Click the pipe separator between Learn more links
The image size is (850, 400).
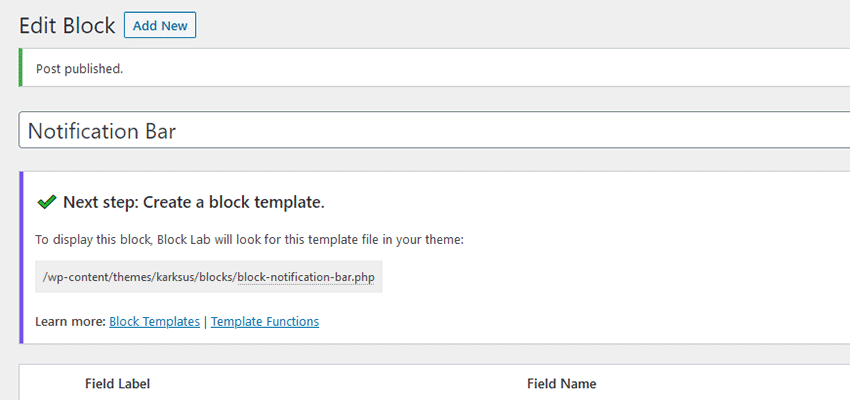(x=205, y=322)
